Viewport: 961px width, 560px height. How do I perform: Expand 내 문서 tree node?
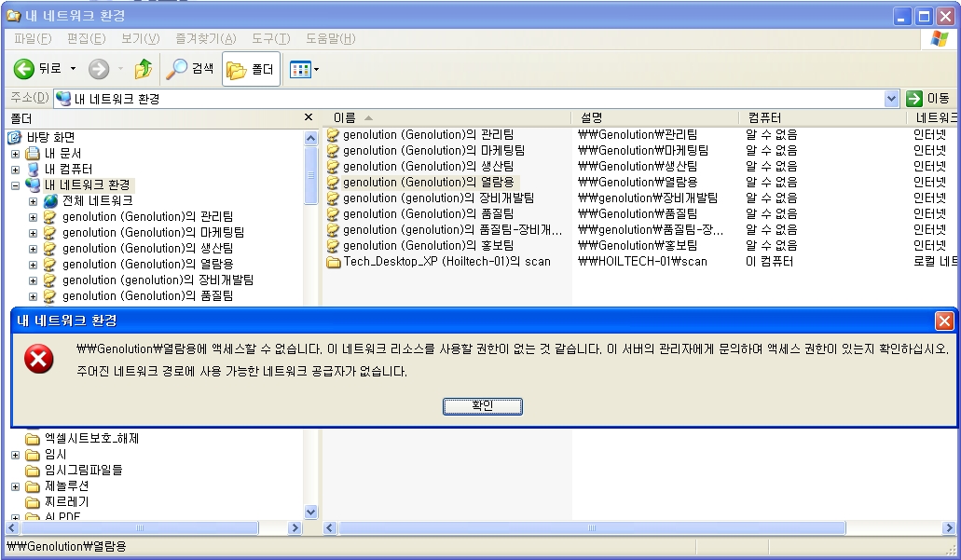15,154
